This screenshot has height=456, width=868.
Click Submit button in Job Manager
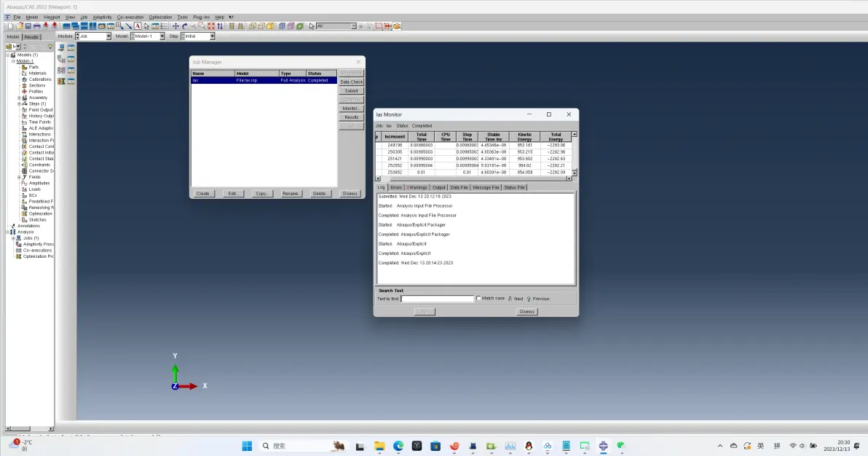(351, 91)
